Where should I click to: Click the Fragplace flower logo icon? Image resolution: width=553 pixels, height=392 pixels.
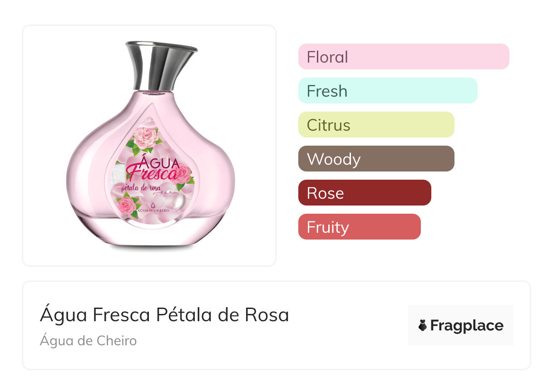[x=423, y=326]
